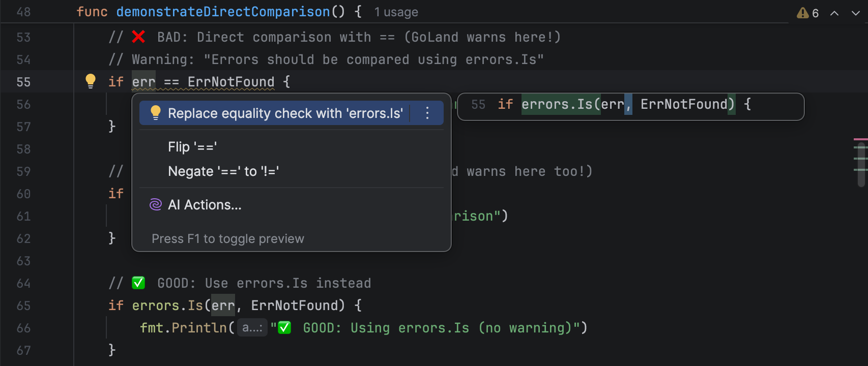Jump to previous highlighted problem using up arrow
This screenshot has height=366, width=868.
click(834, 13)
